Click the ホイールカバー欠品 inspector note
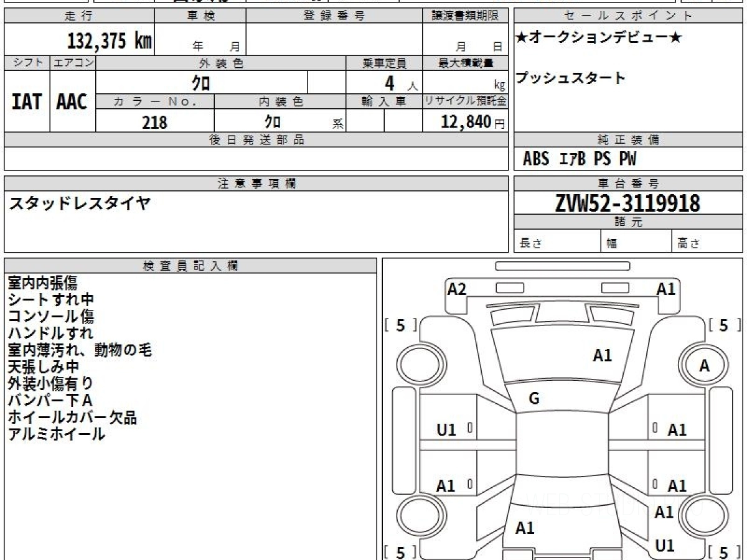The height and width of the screenshot is (560, 747). point(72,418)
